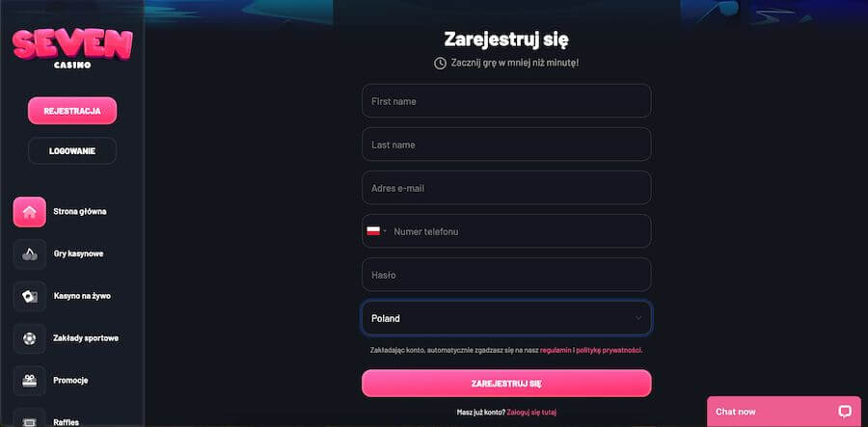868x427 pixels.
Task: Open the Poland flag country code selector
Action: click(377, 231)
